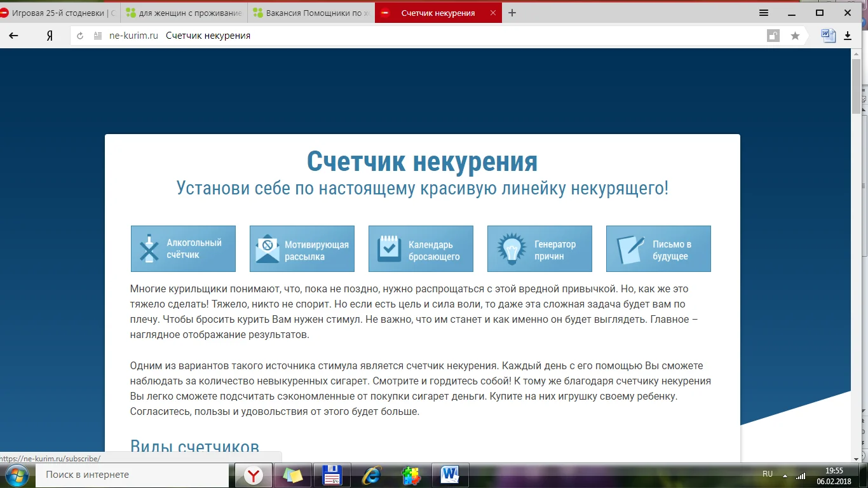Open the Мотивирующая рассылка envelope tile
Viewport: 868px width, 488px height.
point(302,248)
